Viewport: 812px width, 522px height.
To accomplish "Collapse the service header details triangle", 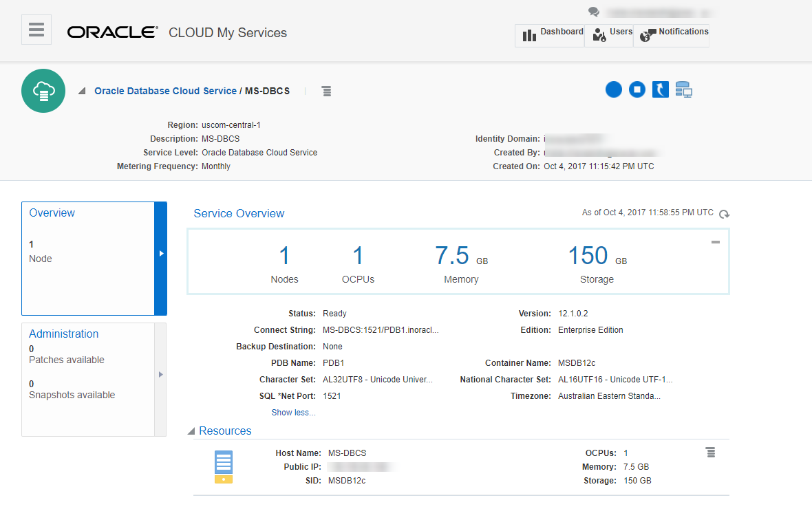I will (82, 91).
